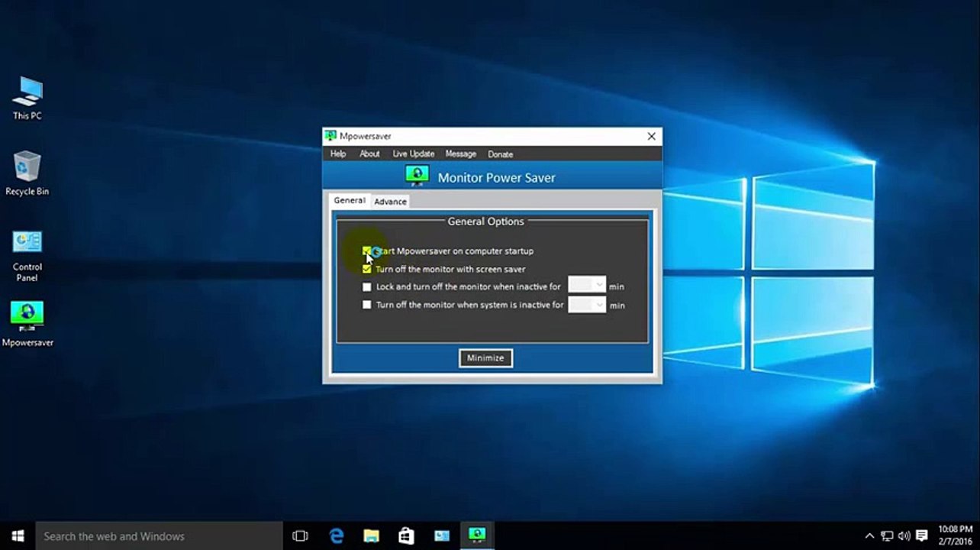Show hidden system tray icons

(869, 536)
